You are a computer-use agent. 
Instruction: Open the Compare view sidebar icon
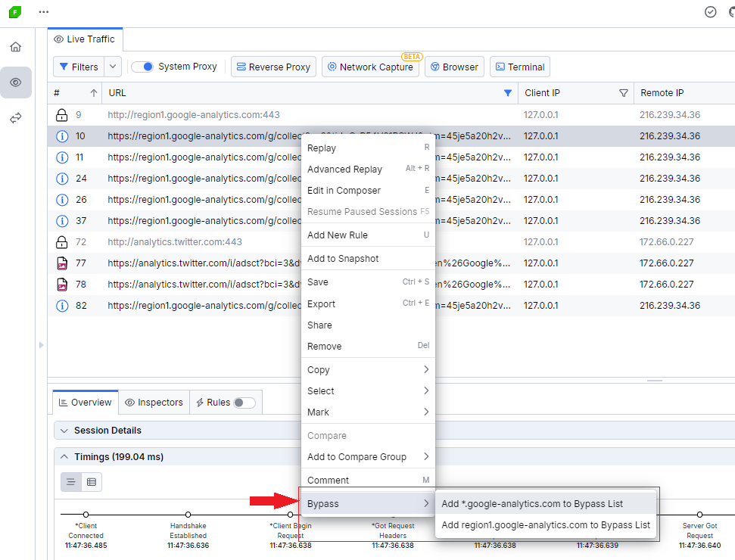pyautogui.click(x=15, y=118)
